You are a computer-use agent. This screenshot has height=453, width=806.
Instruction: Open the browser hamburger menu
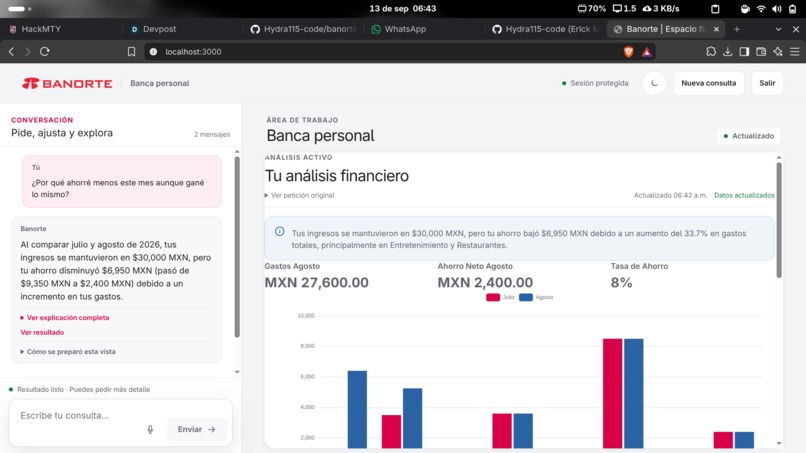[x=795, y=51]
